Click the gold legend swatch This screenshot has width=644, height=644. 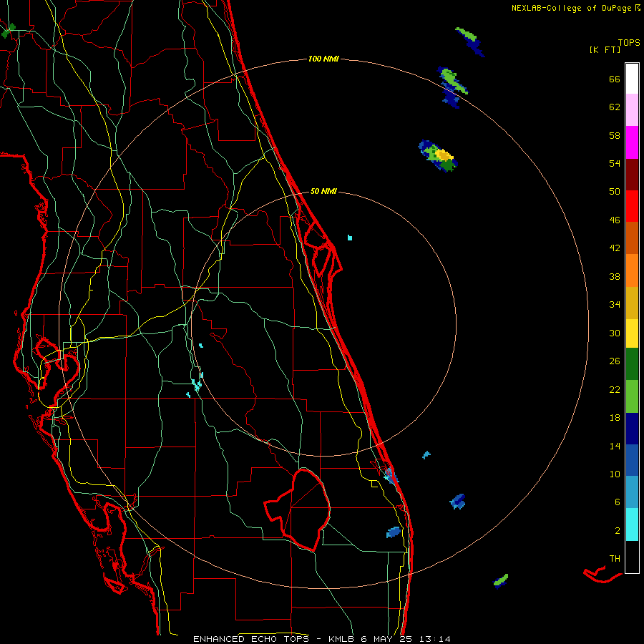(x=632, y=303)
